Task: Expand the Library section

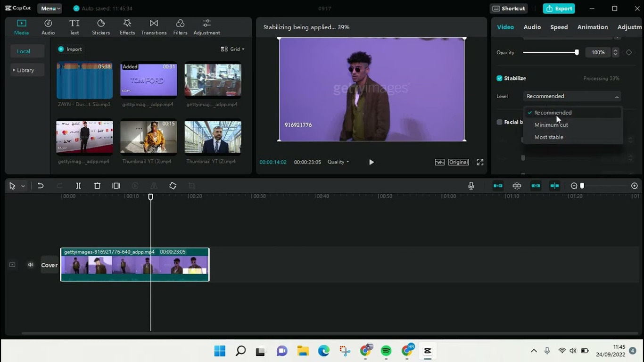Action: point(27,70)
